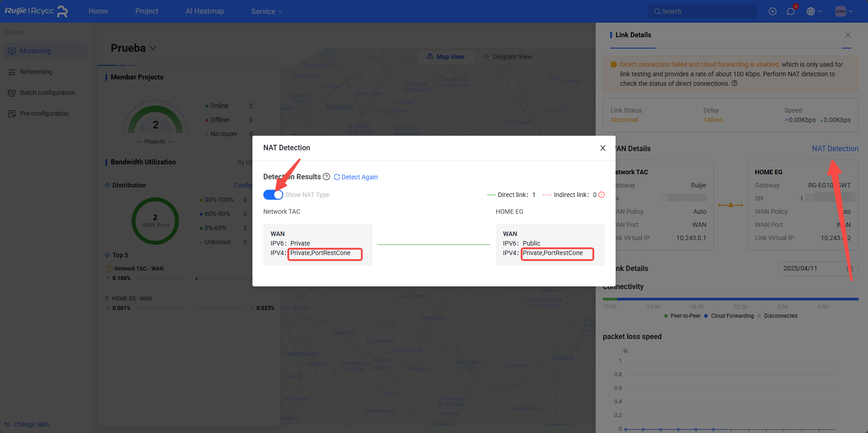Click the Diagram View icon

pyautogui.click(x=486, y=56)
